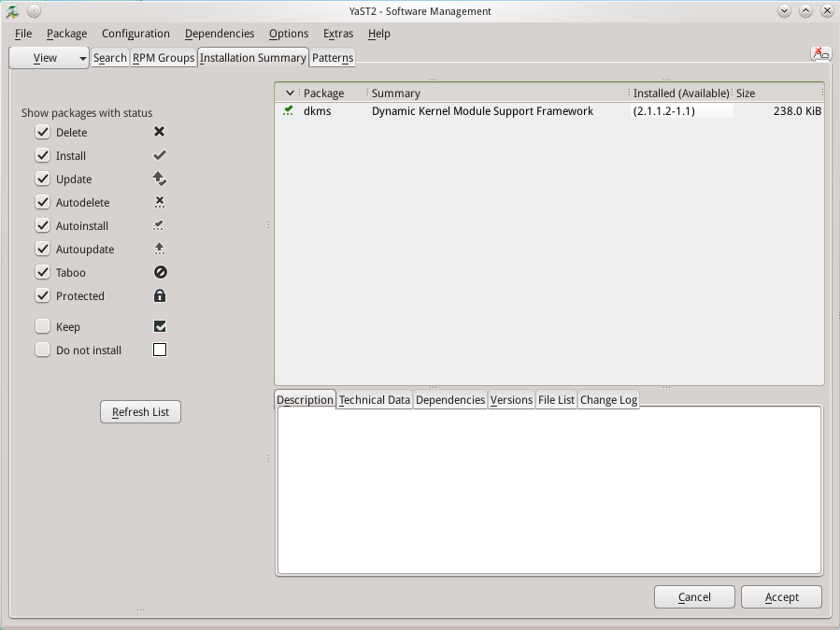
Task: Sort by Installed (Available) column header
Action: coord(680,93)
